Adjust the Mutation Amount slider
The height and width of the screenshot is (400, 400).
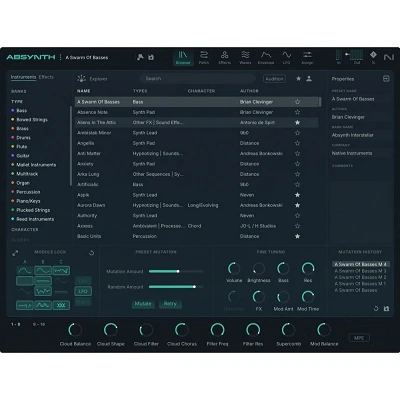pos(176,271)
